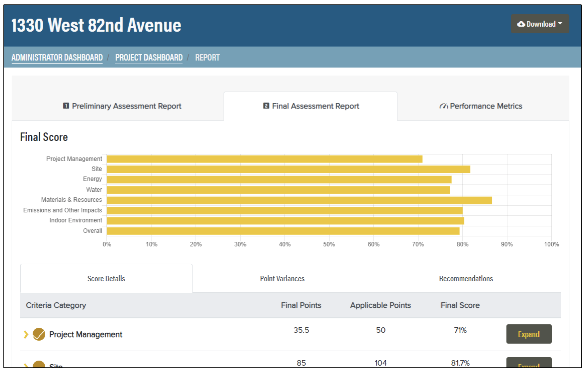Click the Project Management category name
This screenshot has width=588, height=373.
pos(86,334)
